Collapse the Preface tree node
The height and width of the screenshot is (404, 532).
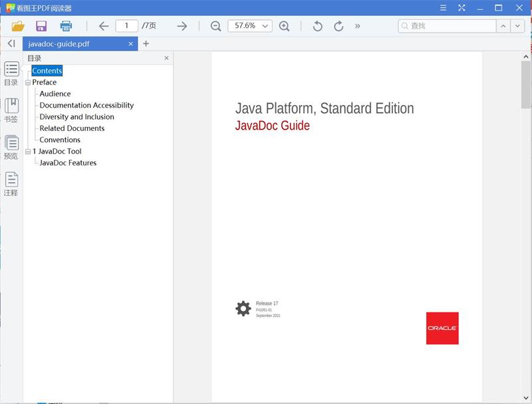point(28,82)
